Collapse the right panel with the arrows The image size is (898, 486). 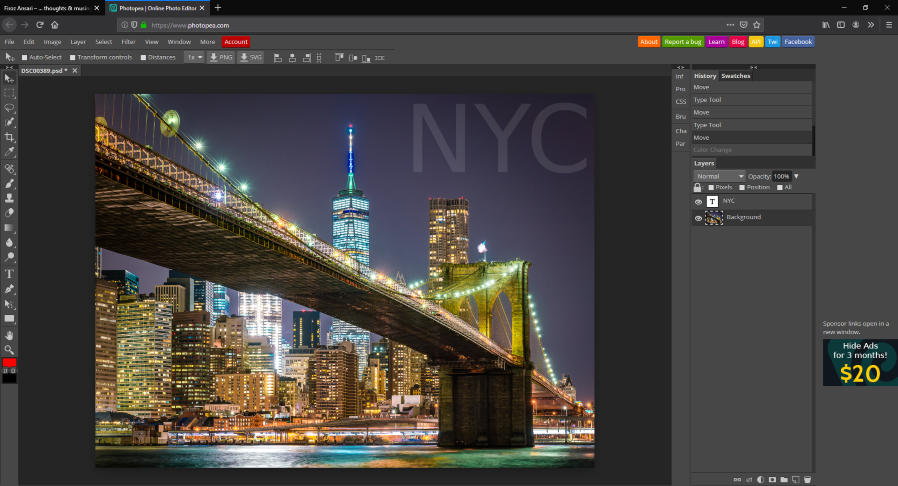coord(754,68)
